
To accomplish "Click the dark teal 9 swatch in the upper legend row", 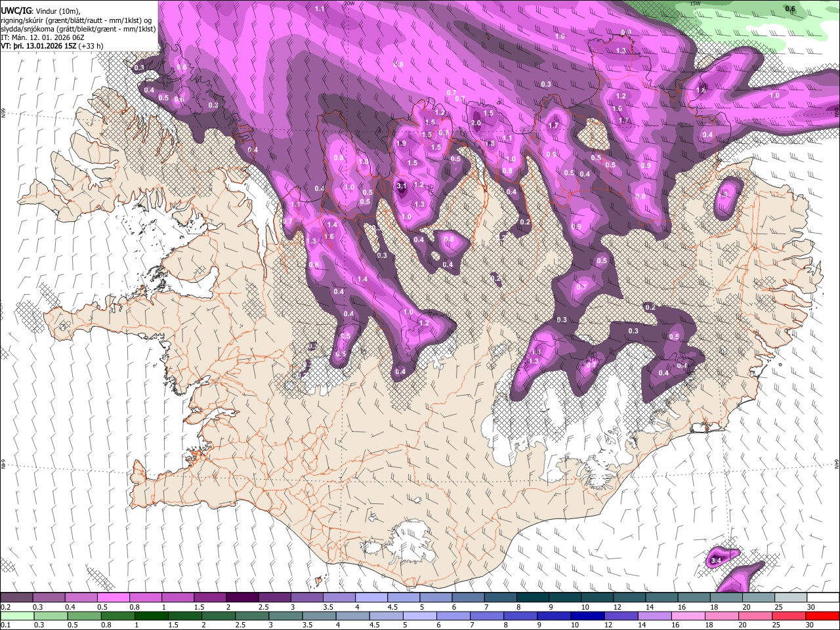I will [x=565, y=597].
